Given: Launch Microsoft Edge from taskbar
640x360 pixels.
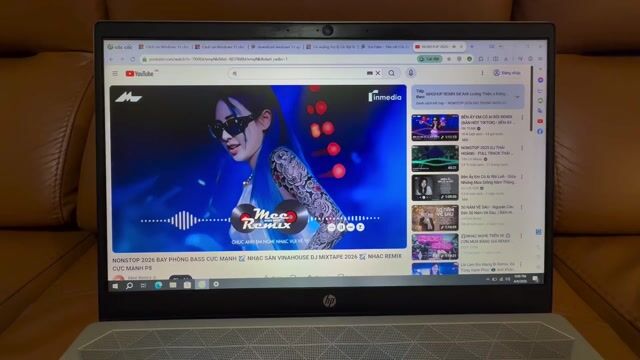Looking at the screenshot, I should point(158,285).
